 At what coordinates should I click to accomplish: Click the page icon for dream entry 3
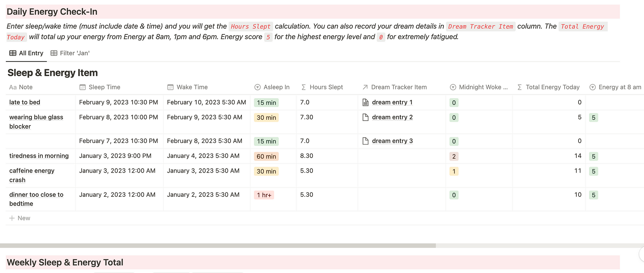365,141
